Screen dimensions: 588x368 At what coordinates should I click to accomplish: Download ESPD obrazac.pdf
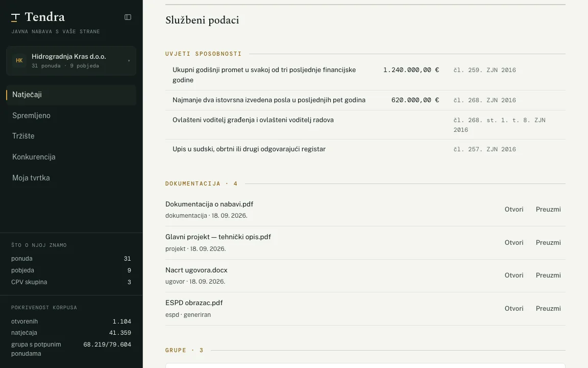[x=548, y=308]
